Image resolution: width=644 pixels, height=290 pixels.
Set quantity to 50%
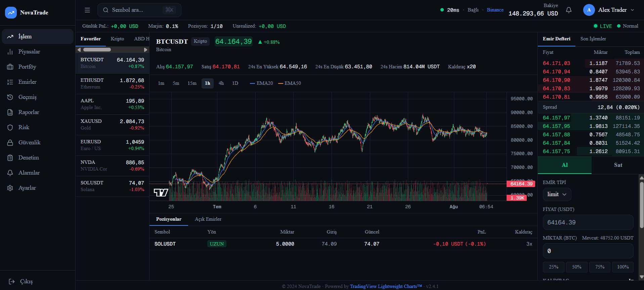(x=577, y=267)
